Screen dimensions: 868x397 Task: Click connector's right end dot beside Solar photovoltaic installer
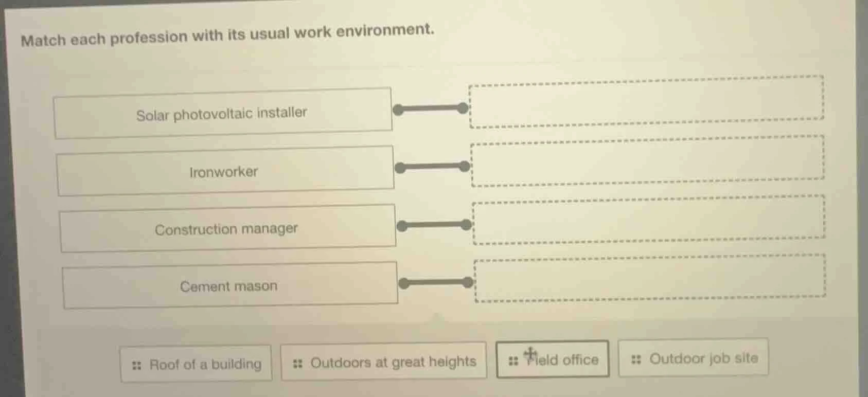(x=463, y=108)
